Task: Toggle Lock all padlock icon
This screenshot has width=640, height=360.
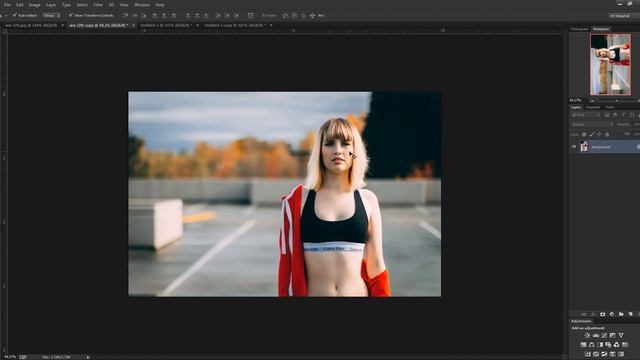Action: point(607,134)
